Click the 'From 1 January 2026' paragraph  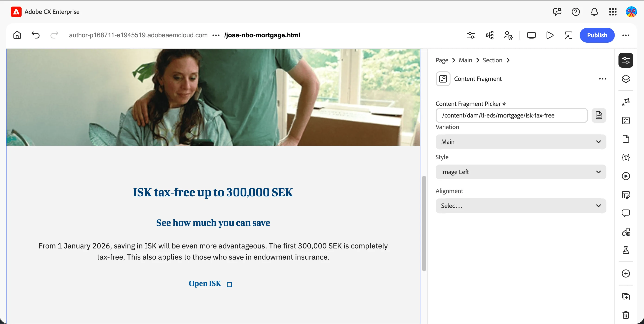213,251
